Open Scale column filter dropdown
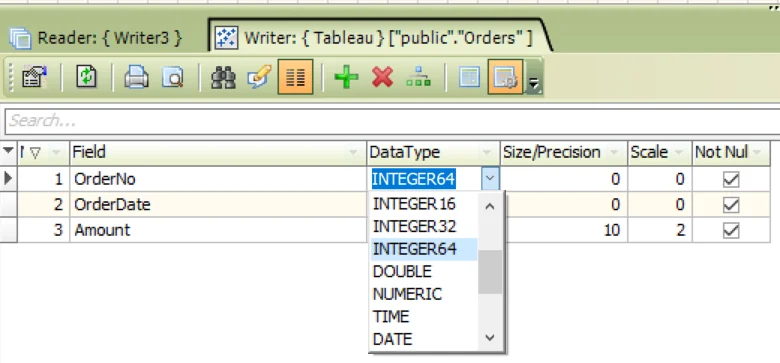Image resolution: width=780 pixels, height=363 pixels. [679, 152]
